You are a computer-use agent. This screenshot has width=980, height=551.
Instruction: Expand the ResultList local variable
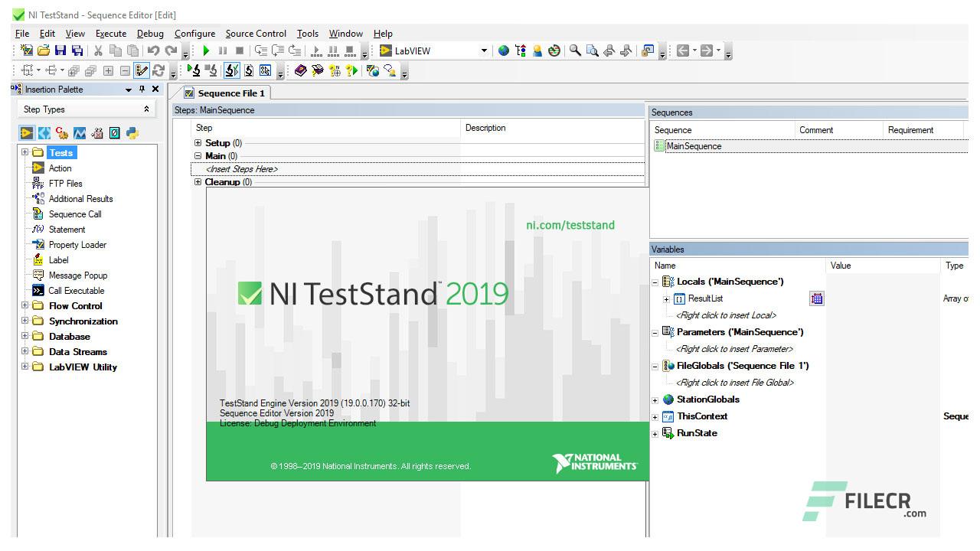[666, 299]
